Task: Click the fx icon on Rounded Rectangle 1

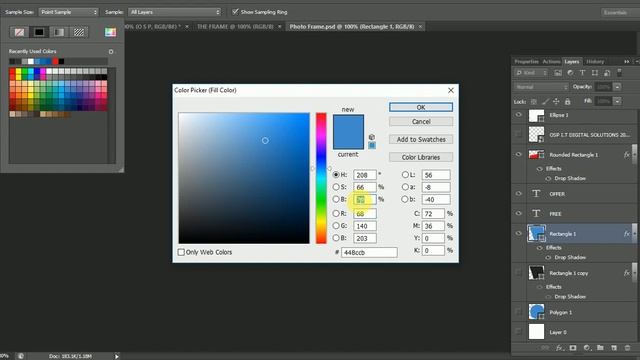Action: [x=627, y=155]
